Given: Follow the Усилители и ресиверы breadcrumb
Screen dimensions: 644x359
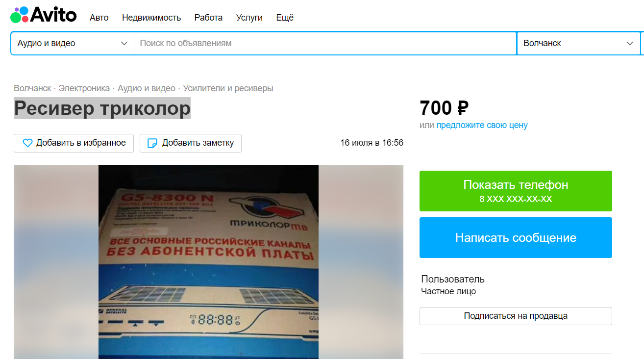Looking at the screenshot, I should coord(228,88).
